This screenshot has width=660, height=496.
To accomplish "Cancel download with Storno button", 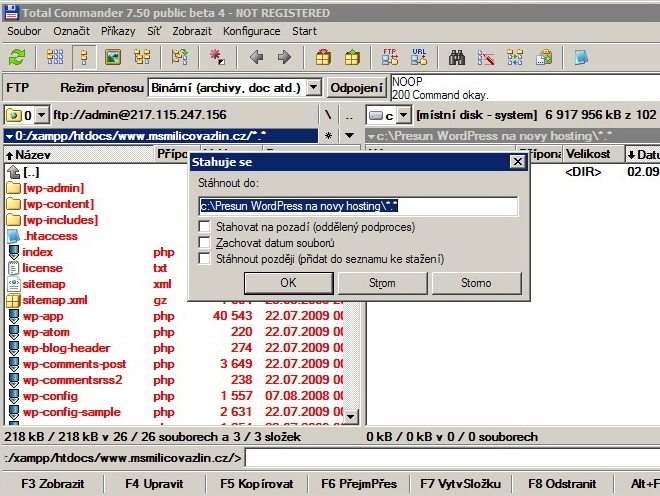I will (476, 283).
